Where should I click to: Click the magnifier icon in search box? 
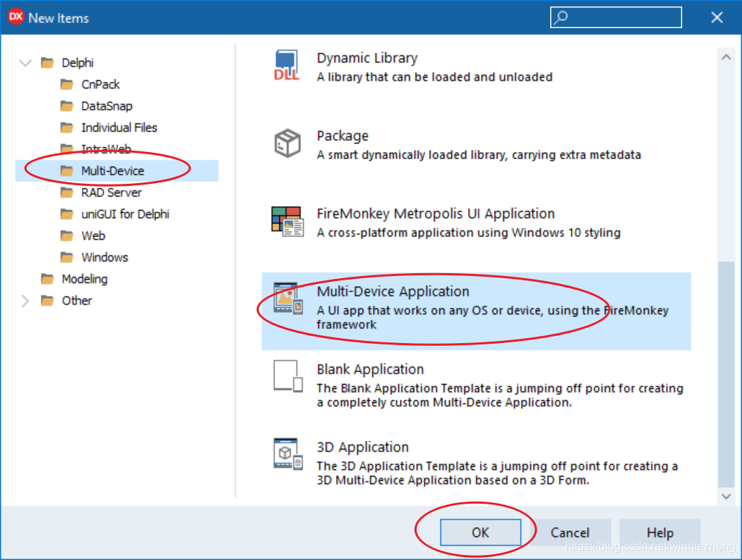point(561,17)
